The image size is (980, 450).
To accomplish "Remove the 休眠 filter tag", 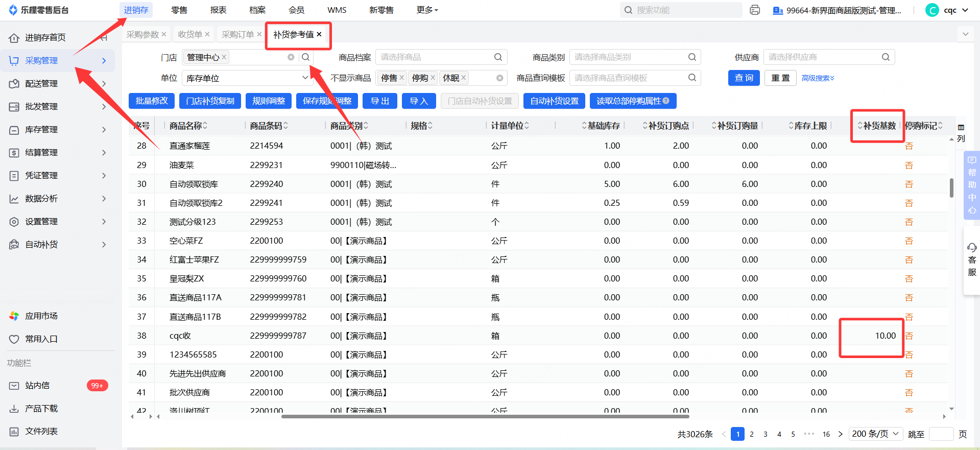I will (x=464, y=78).
